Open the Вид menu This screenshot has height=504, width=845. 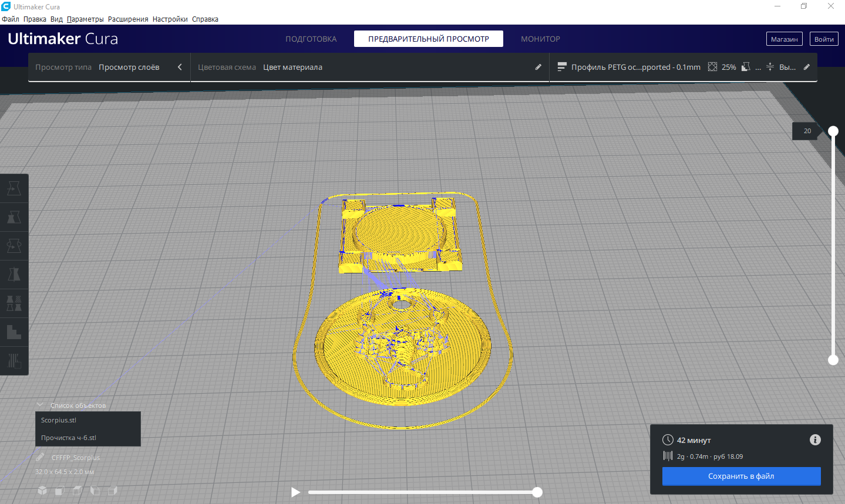56,19
